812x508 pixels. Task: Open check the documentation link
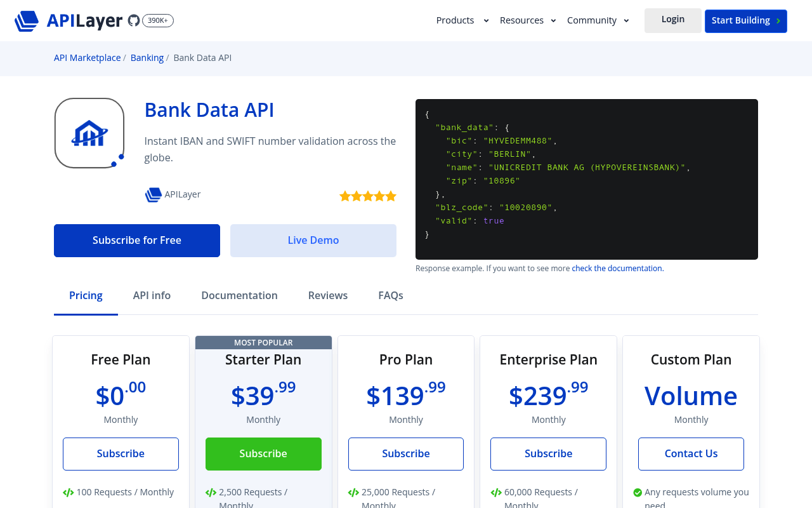[618, 269]
